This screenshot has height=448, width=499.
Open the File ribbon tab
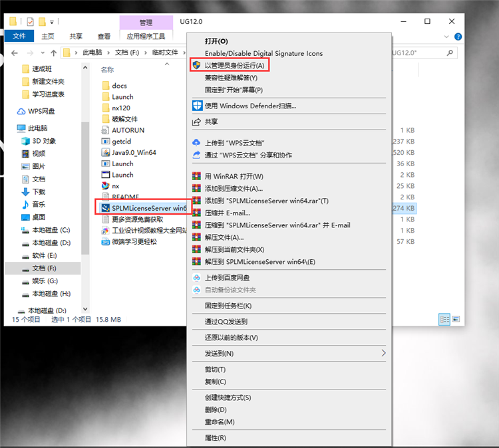[x=19, y=37]
